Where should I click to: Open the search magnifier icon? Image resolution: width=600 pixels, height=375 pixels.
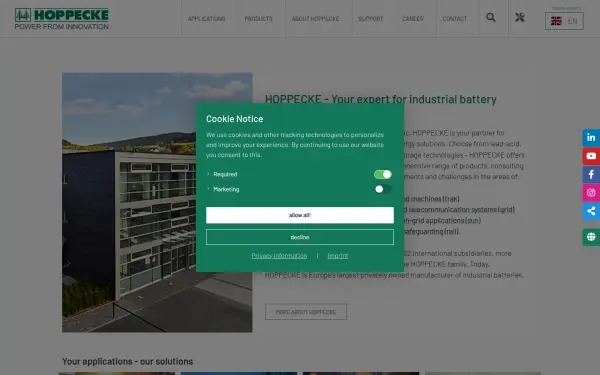click(x=491, y=18)
